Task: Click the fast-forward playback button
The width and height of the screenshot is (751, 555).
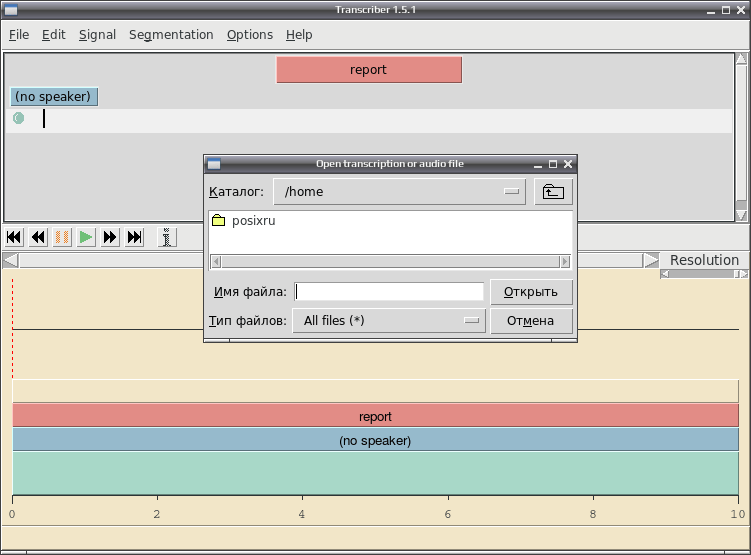Action: point(110,237)
